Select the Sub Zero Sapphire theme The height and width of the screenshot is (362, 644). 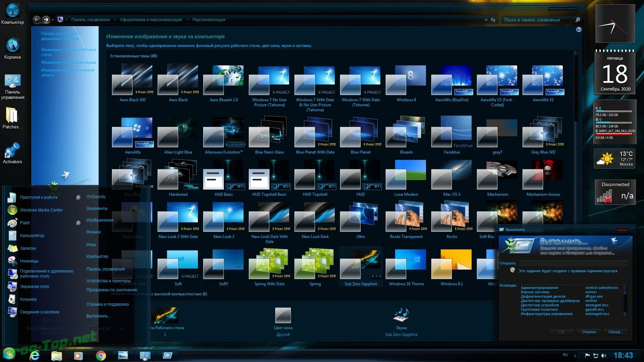point(361,267)
